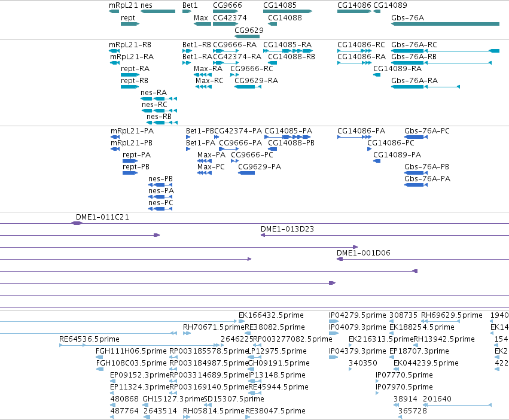Viewport: 509px width, 420px height.
Task: Click EST EK166432.5prime
Action: pyautogui.click(x=271, y=315)
